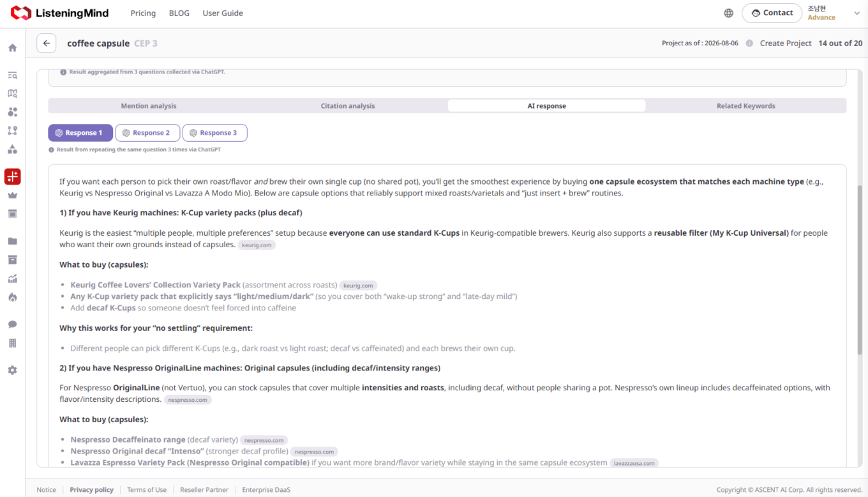Open the chat bubble icon in sidebar
The image size is (868, 497).
coord(12,325)
